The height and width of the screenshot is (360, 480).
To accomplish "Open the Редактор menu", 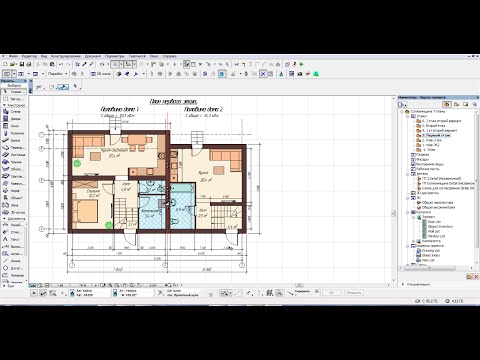I will coord(29,56).
